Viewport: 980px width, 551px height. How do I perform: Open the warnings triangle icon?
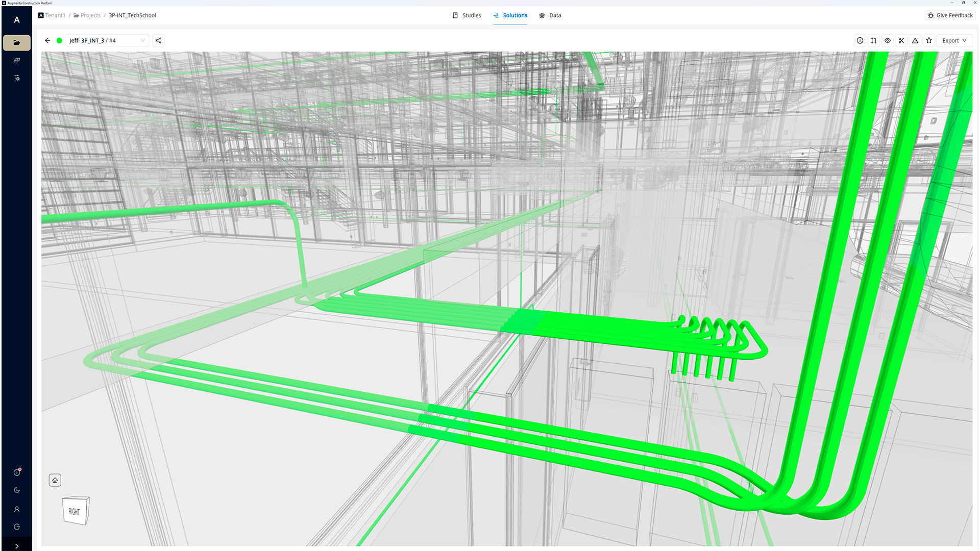point(915,41)
